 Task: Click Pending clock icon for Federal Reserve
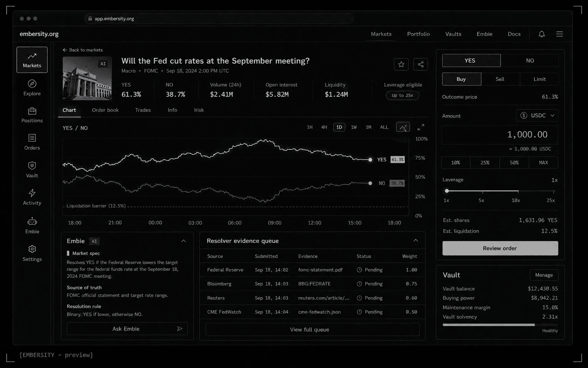pyautogui.click(x=359, y=270)
